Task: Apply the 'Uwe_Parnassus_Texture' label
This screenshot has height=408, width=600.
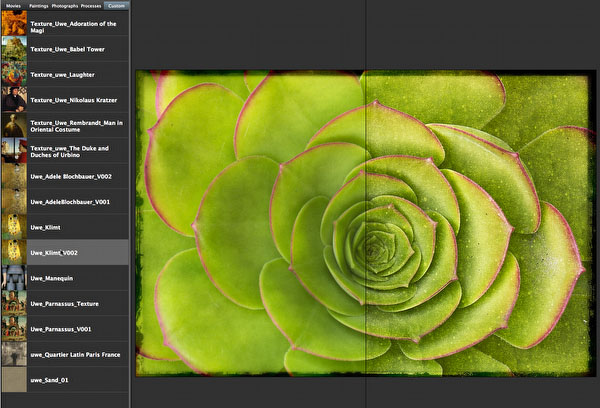Action: tap(64, 304)
